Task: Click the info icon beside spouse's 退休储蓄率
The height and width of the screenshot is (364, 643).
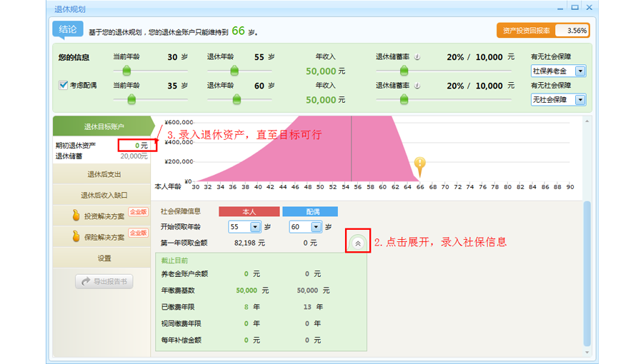Action: pyautogui.click(x=417, y=86)
